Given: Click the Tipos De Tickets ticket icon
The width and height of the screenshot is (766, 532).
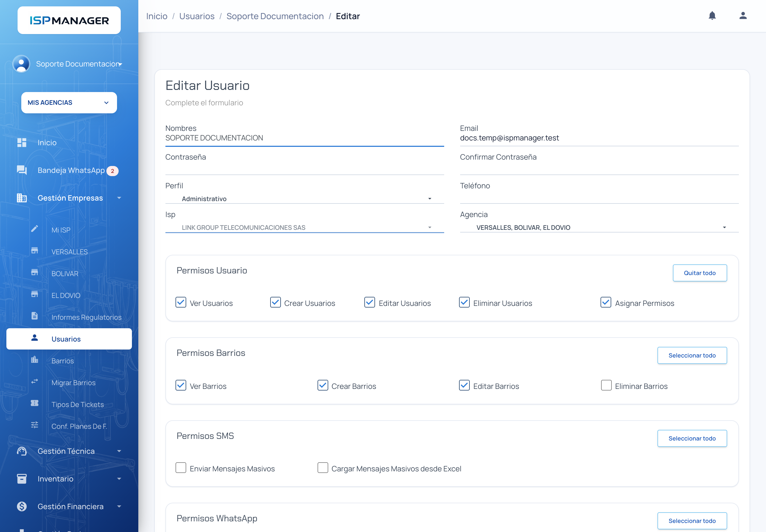Looking at the screenshot, I should point(34,403).
